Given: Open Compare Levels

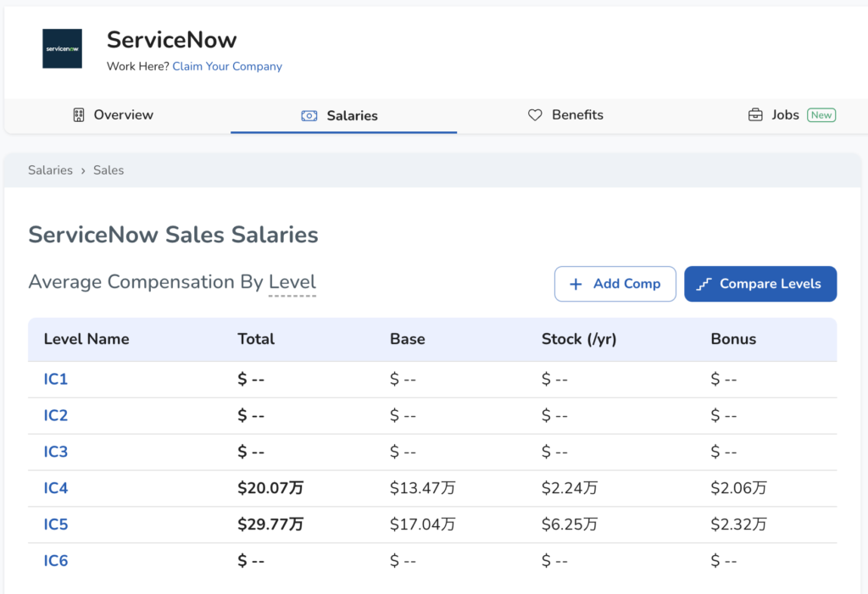Looking at the screenshot, I should [760, 284].
